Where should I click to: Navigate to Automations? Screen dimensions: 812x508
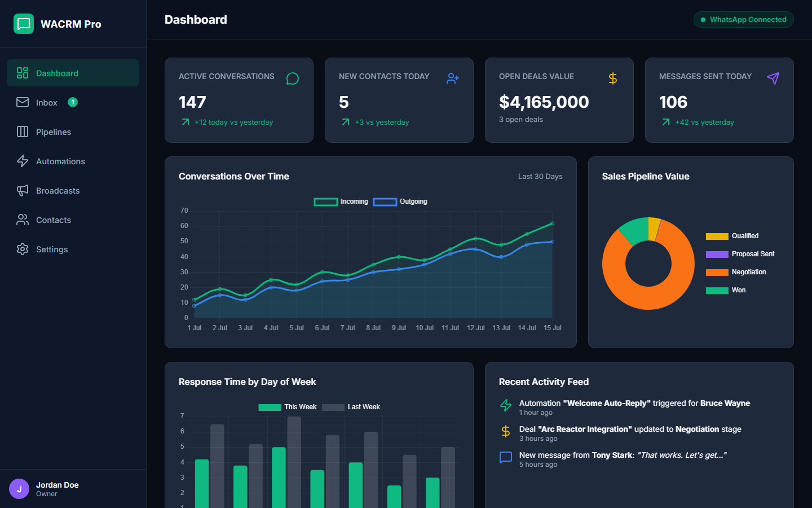point(73,161)
